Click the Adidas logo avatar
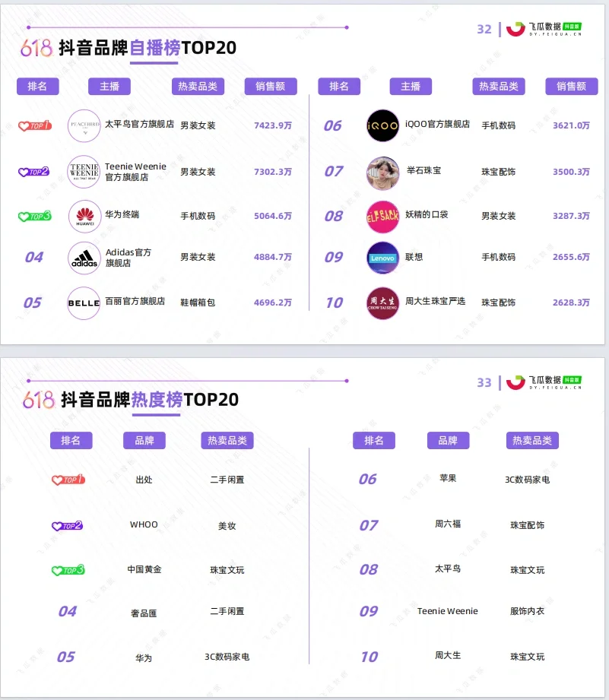This screenshot has height=700, width=609. 84,258
